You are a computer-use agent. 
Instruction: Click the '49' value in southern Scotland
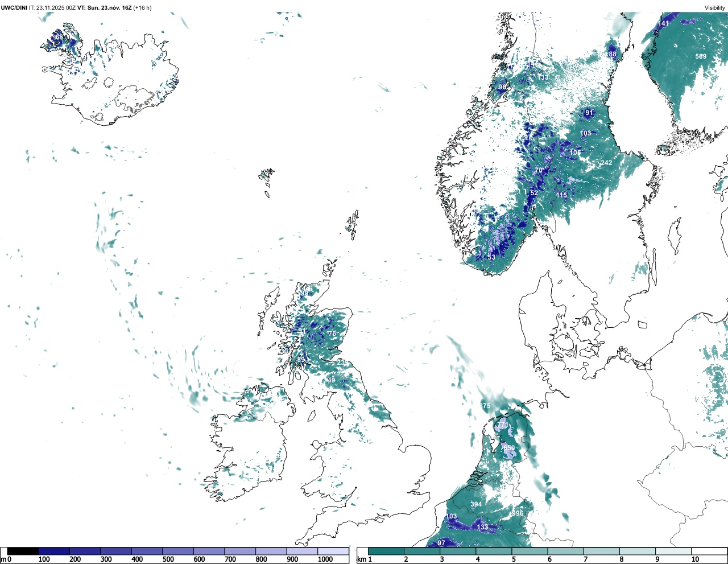(x=332, y=380)
